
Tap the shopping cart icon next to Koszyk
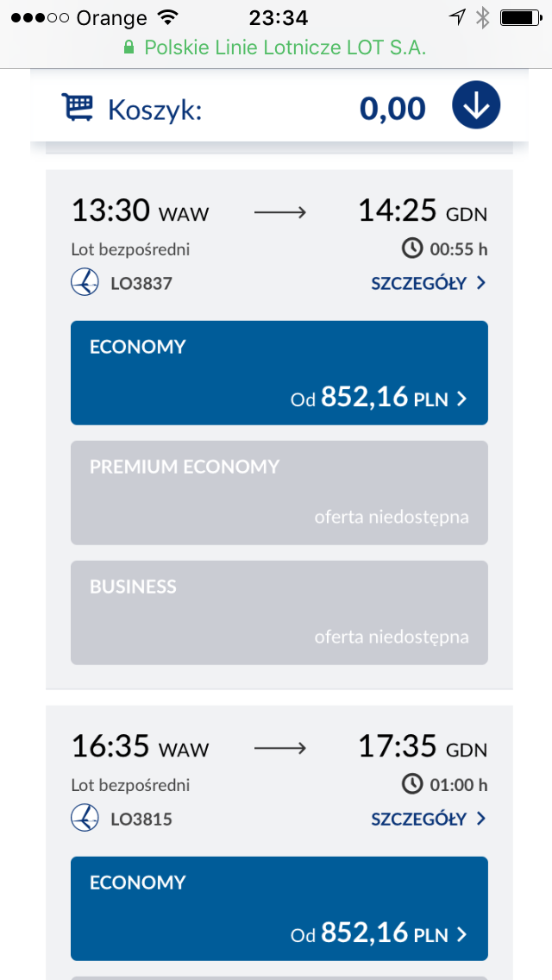coord(77,107)
